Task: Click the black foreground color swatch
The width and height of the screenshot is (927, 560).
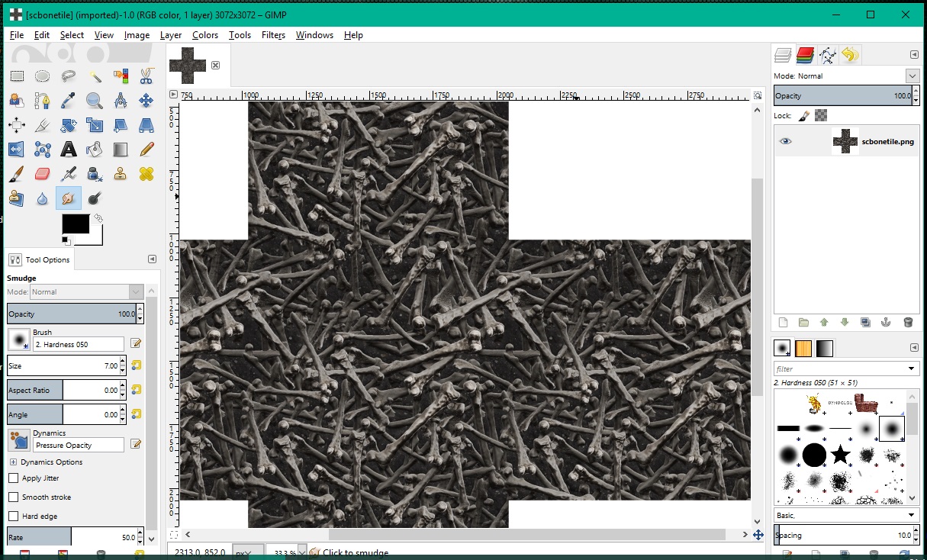Action: 75,224
